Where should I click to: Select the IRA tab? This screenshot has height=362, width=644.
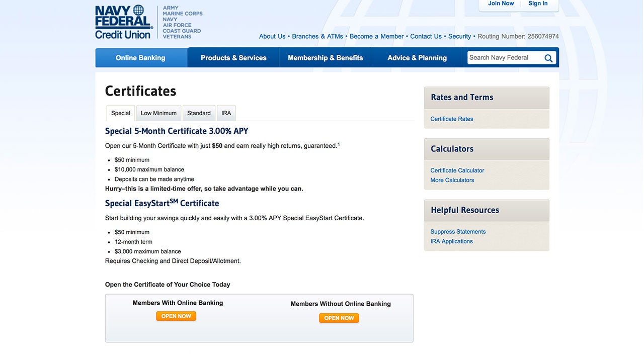tap(226, 113)
